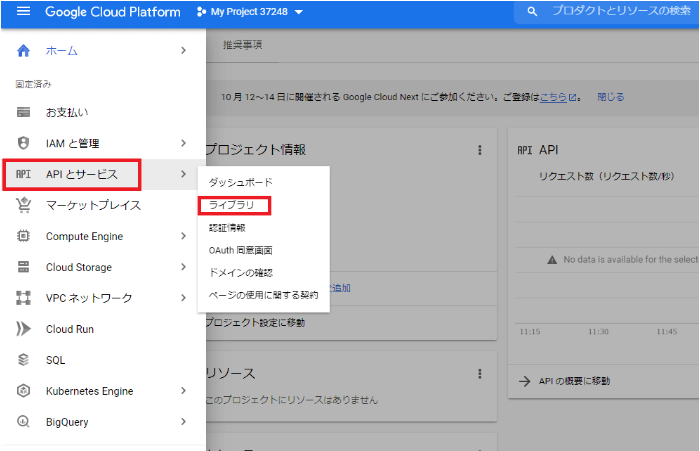
Task: Click the project dots icon
Action: [201, 12]
